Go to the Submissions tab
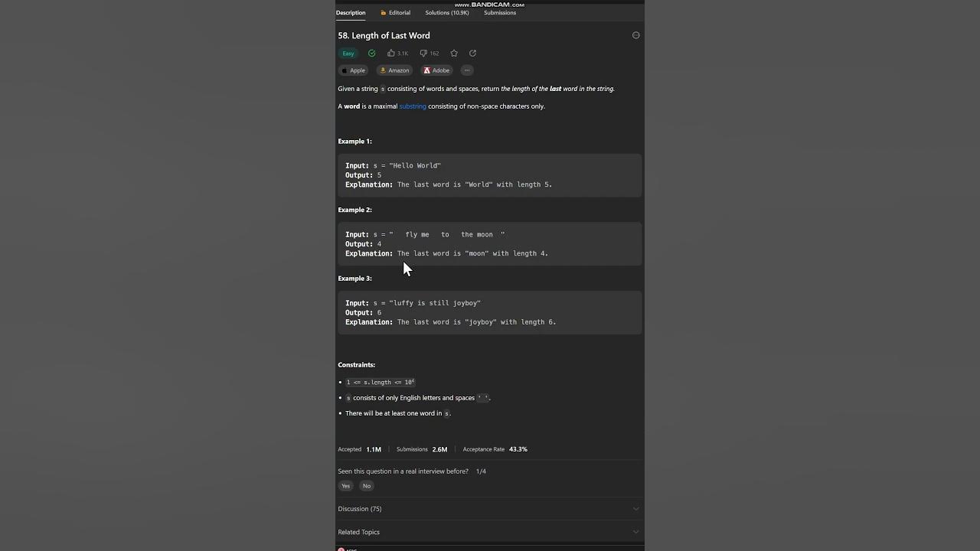Image resolution: width=980 pixels, height=551 pixels. [x=500, y=13]
